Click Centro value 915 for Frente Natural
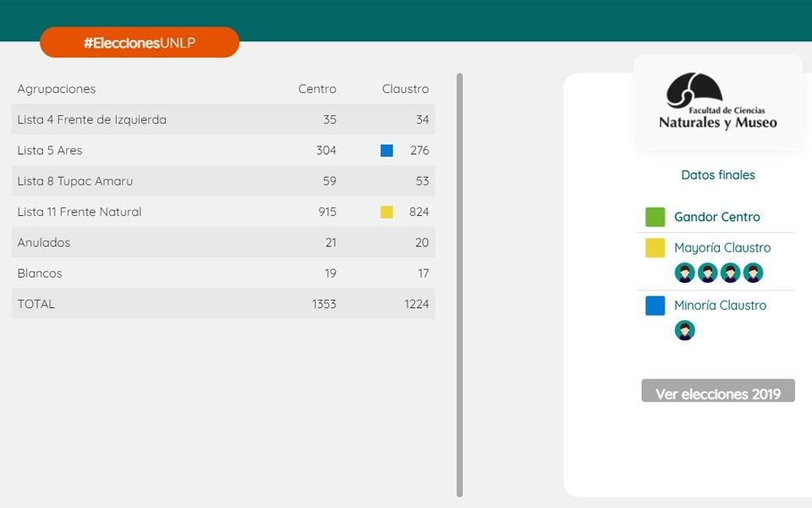This screenshot has height=508, width=812. point(327,212)
